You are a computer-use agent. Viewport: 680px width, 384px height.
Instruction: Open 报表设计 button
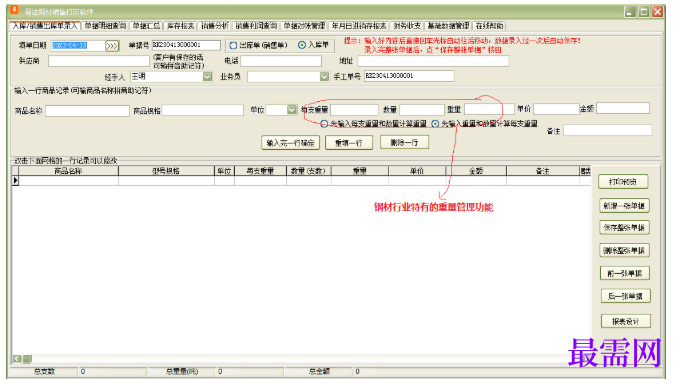coord(625,322)
